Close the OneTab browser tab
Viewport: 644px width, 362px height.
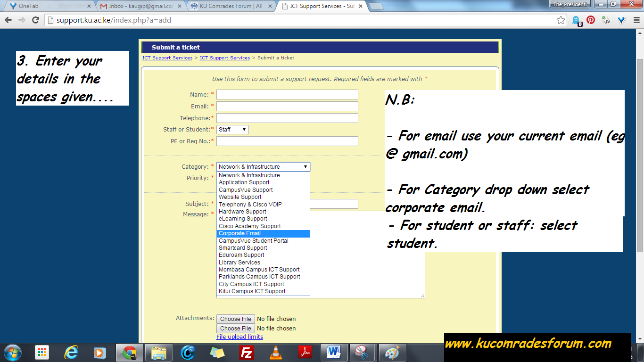click(89, 6)
